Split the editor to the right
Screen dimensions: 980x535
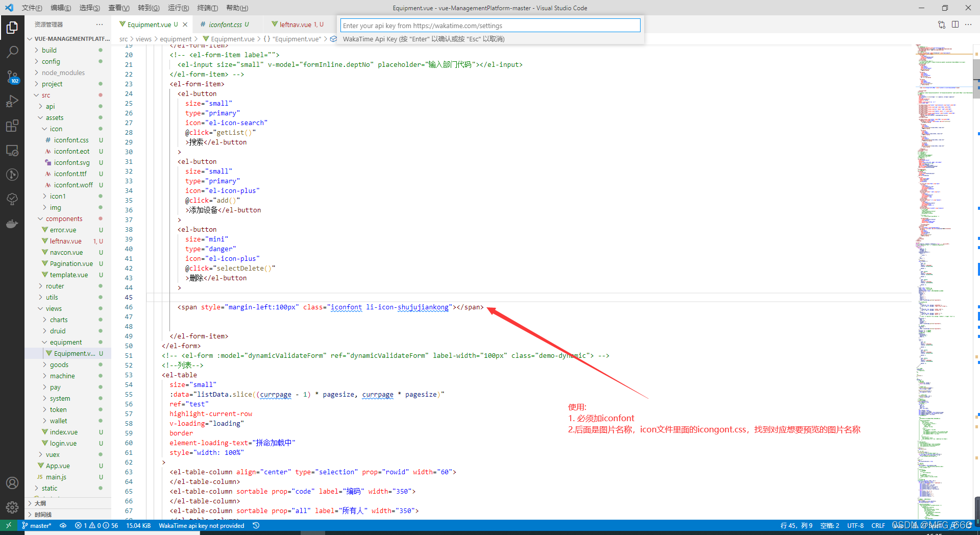[955, 25]
